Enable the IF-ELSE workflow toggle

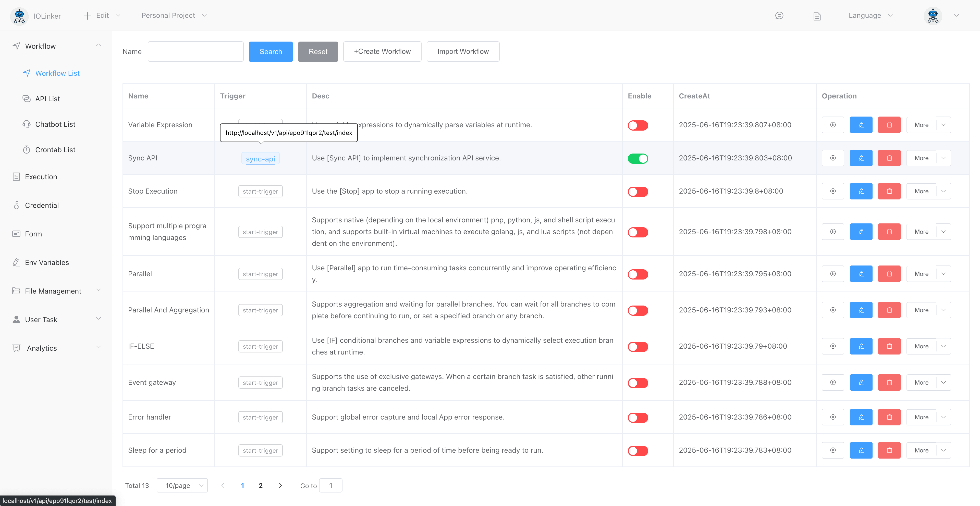[638, 346]
